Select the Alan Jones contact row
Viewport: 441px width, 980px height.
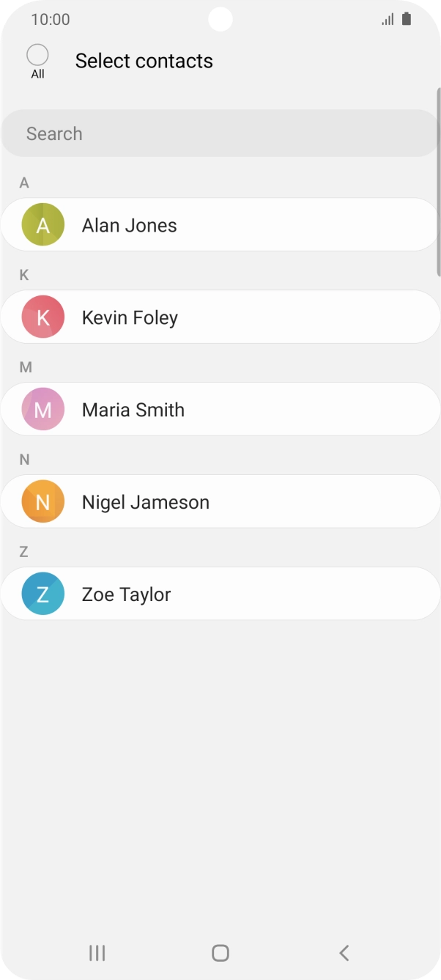click(220, 224)
